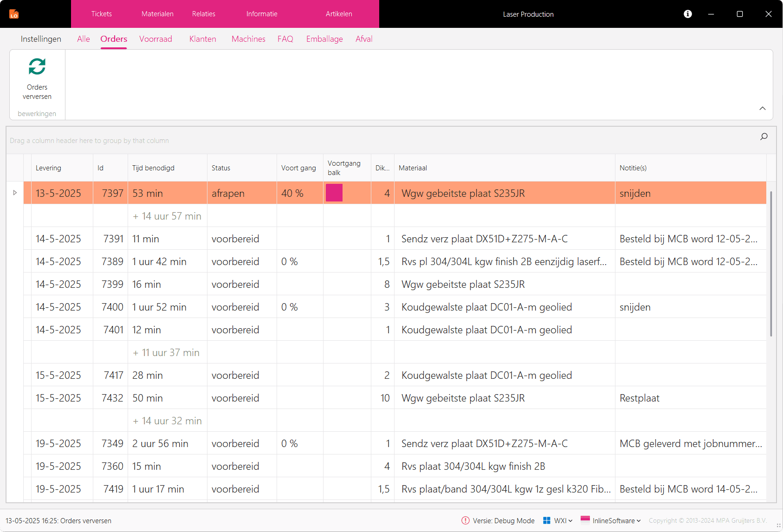The image size is (783, 532).
Task: Select order id 7360 cell
Action: pos(110,466)
